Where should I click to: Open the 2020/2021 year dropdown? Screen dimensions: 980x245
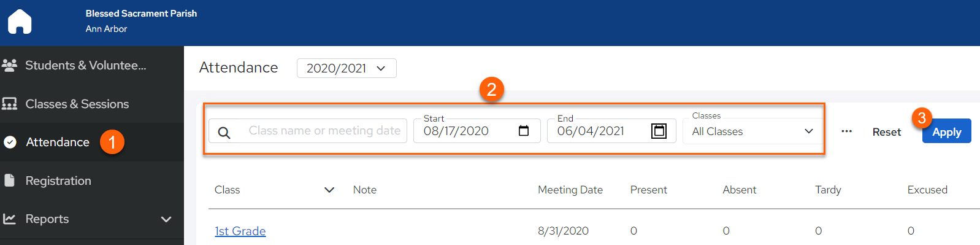coord(346,68)
